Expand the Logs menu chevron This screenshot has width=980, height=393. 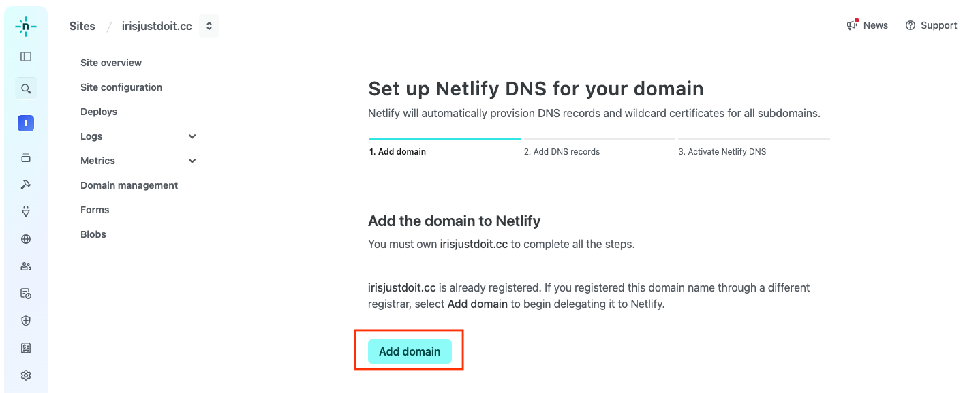192,136
